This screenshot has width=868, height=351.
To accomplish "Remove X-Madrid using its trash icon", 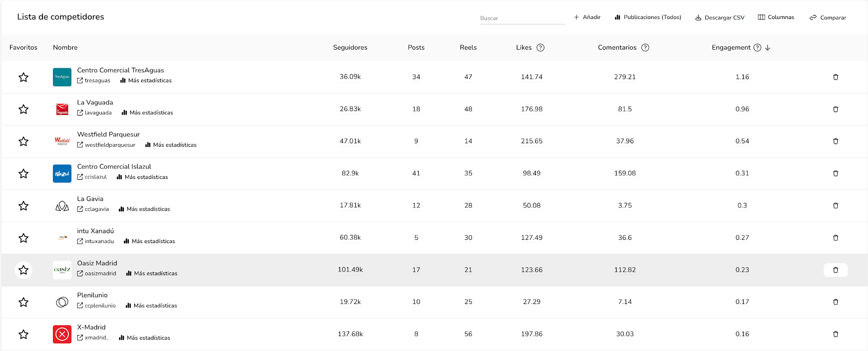I will pyautogui.click(x=835, y=334).
